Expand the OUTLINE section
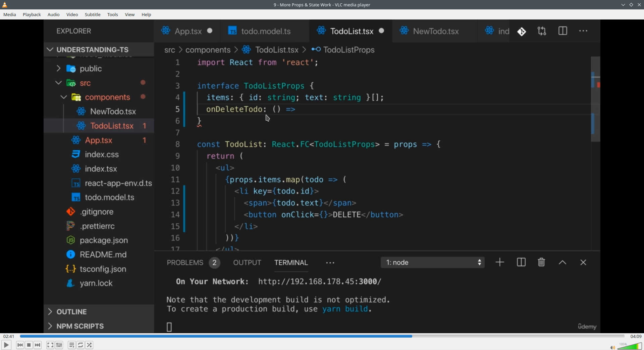Viewport: 644px width, 350px height. click(99, 312)
